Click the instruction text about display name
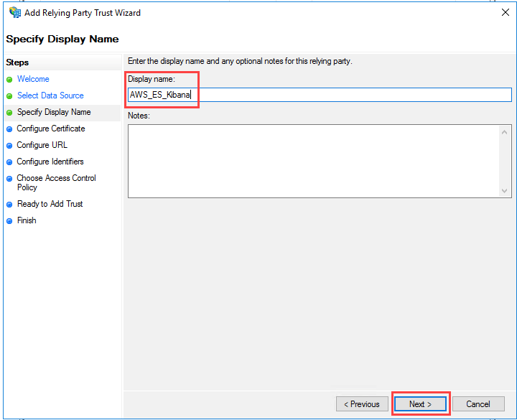Viewport: 517px width, 420px height. [240, 61]
